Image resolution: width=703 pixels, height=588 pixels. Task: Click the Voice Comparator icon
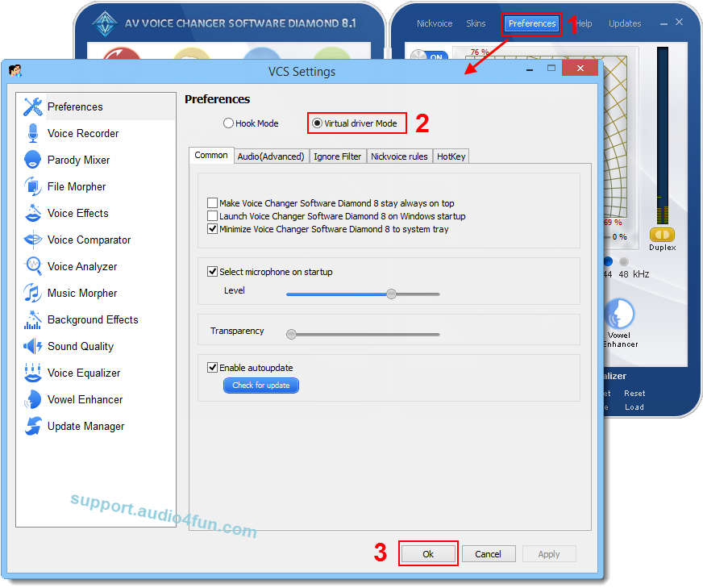tap(33, 240)
